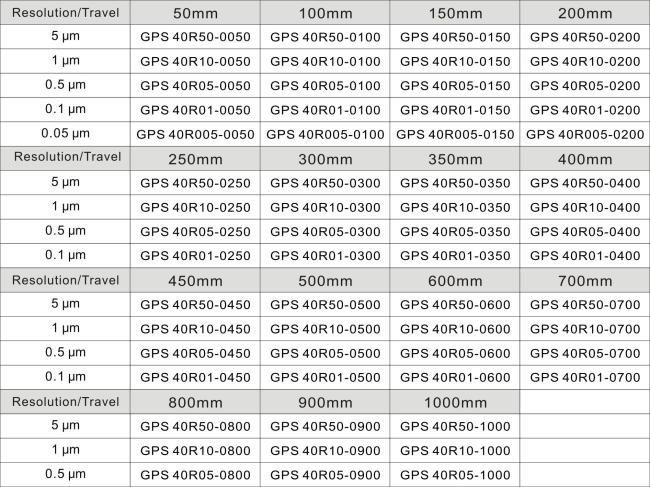Click part number GPS 40R50-0050
The width and height of the screenshot is (650, 487).
tap(195, 37)
